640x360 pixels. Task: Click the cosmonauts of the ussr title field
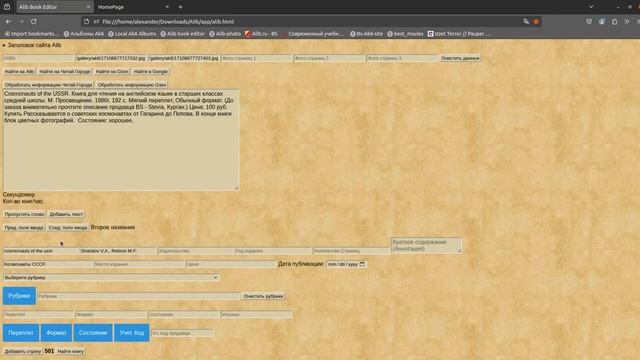pos(40,251)
